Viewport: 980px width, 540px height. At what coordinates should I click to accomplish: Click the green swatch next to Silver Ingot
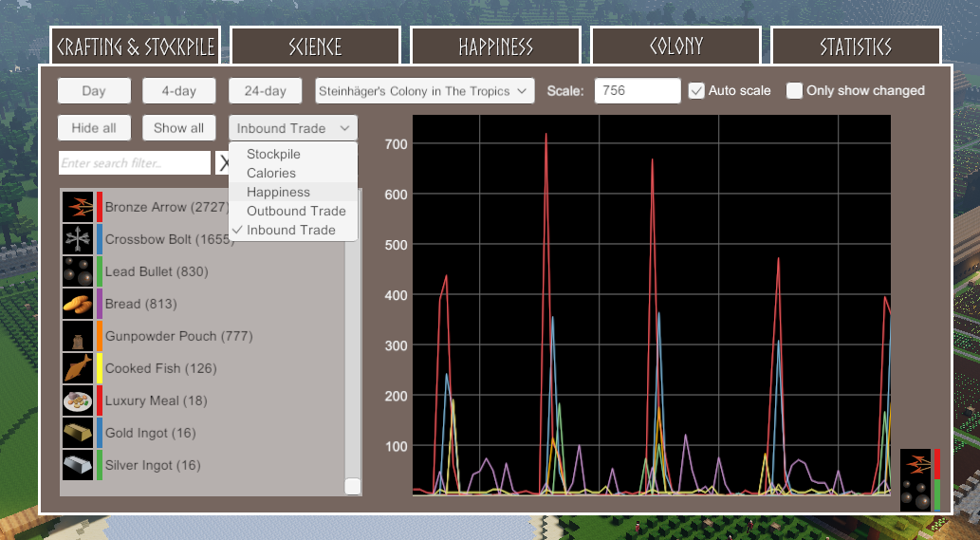coord(100,465)
